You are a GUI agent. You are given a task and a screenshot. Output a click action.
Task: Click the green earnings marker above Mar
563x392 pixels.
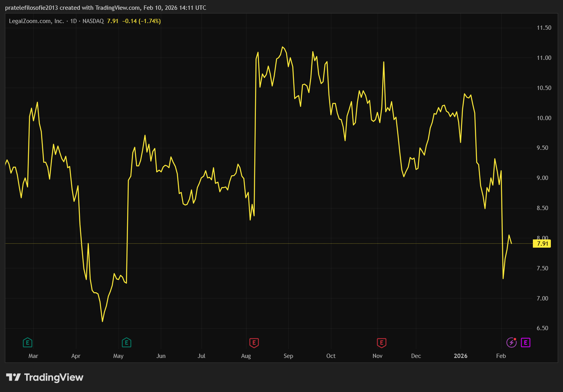coord(27,343)
